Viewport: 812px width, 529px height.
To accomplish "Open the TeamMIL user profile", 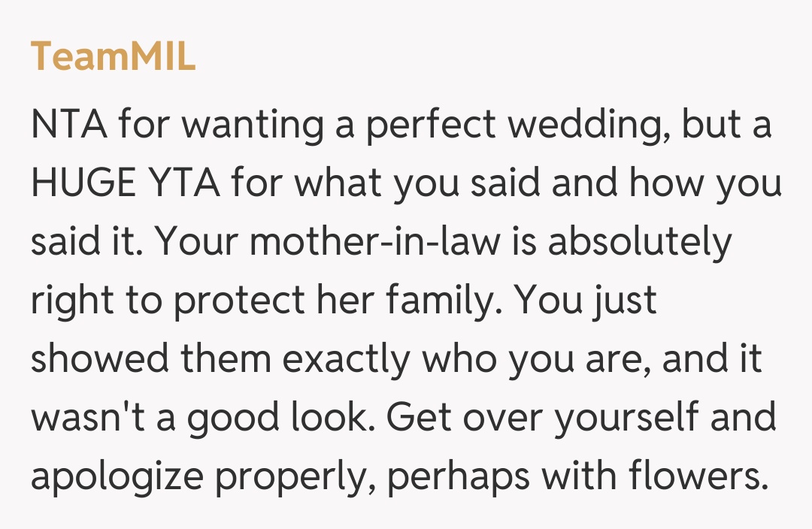I will (114, 57).
